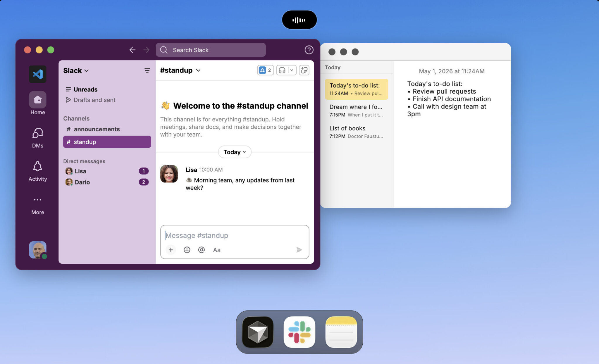Viewport: 599px width, 364px height.
Task: Start a huddle with headphones icon
Action: tap(282, 70)
